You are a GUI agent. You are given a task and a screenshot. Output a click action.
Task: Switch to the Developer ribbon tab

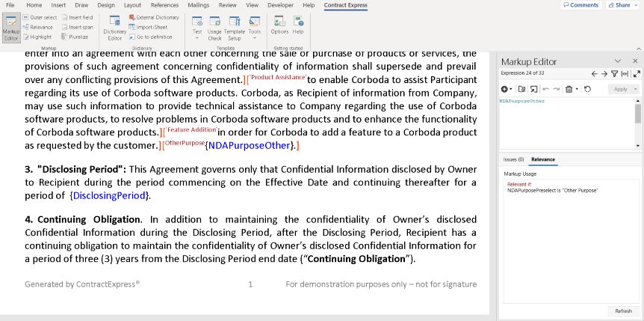coord(280,5)
